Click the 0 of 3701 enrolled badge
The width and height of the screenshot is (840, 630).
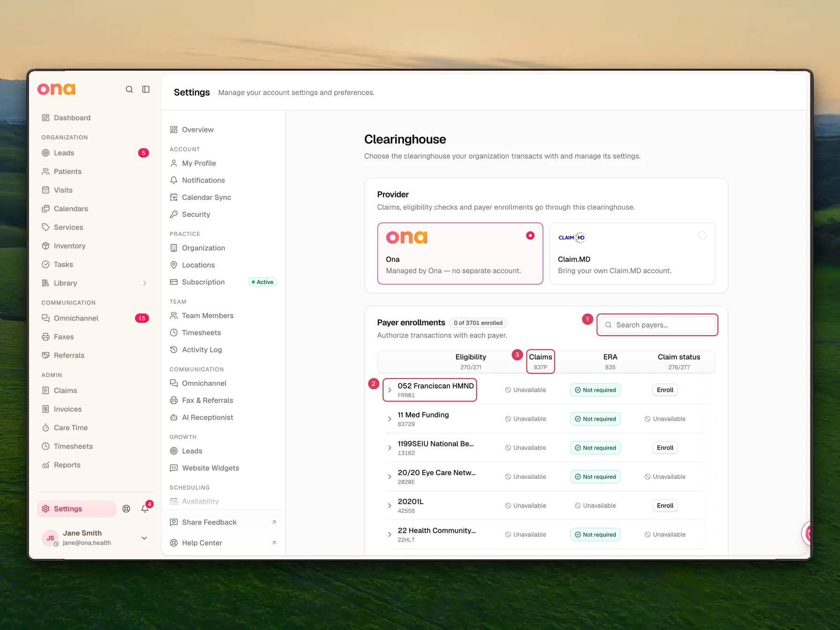478,323
